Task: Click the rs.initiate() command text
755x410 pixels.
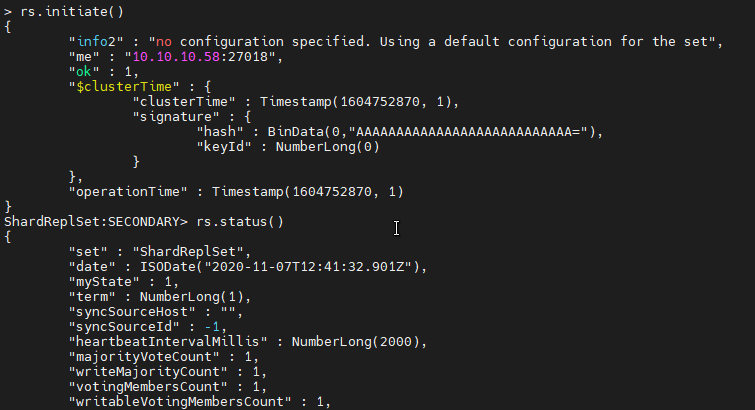Action: coord(72,12)
